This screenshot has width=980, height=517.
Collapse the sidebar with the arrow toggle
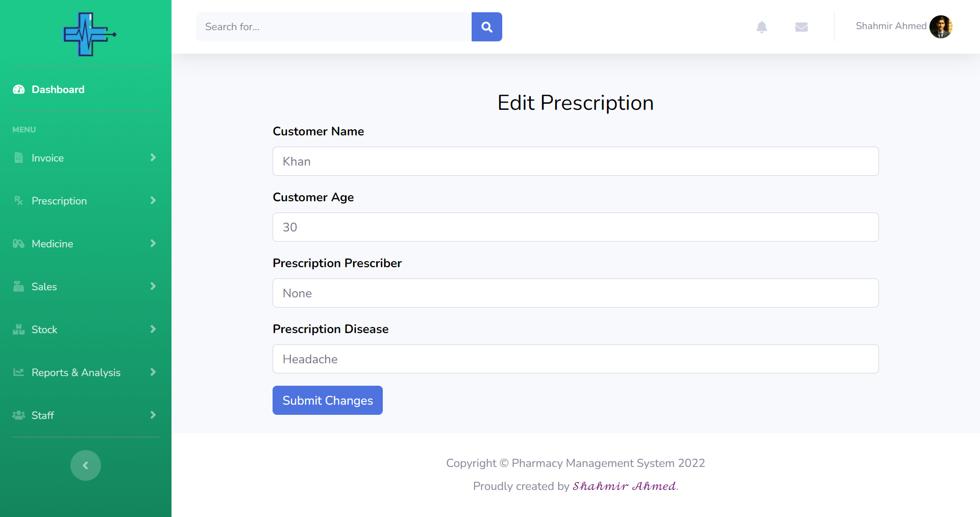coord(86,465)
